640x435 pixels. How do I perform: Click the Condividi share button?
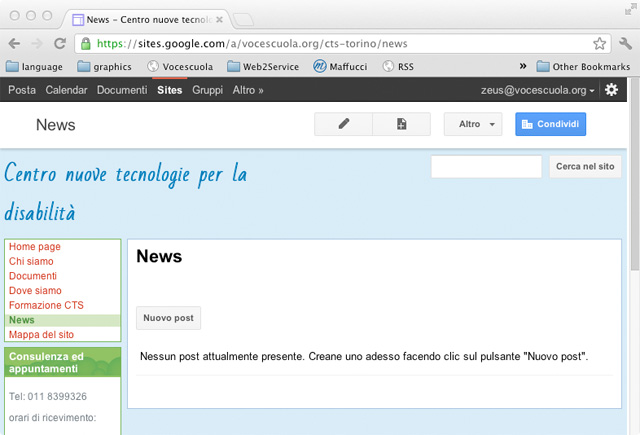point(550,124)
